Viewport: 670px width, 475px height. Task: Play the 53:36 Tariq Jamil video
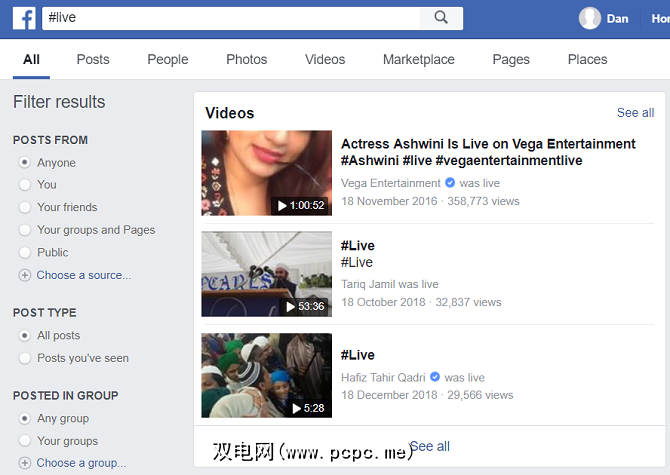(x=305, y=306)
